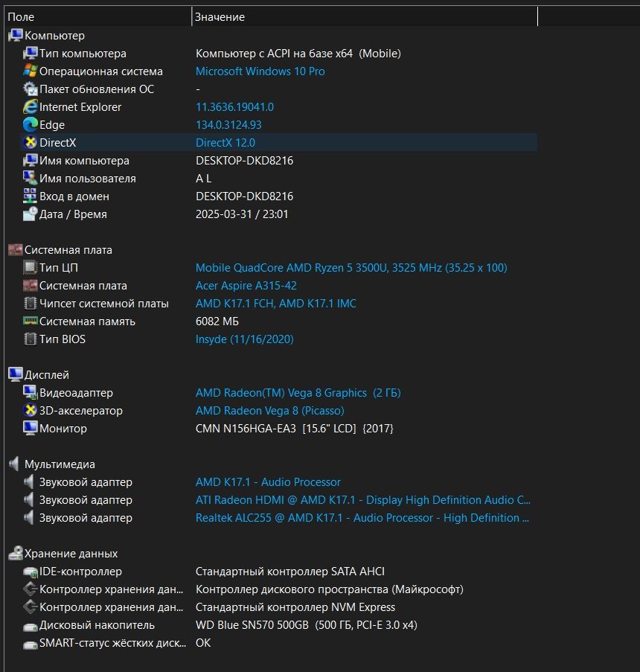Screen dimensions: 640x672
Task: Select the Вход в домен value DESKTOP-DKD8216
Action: pos(244,196)
